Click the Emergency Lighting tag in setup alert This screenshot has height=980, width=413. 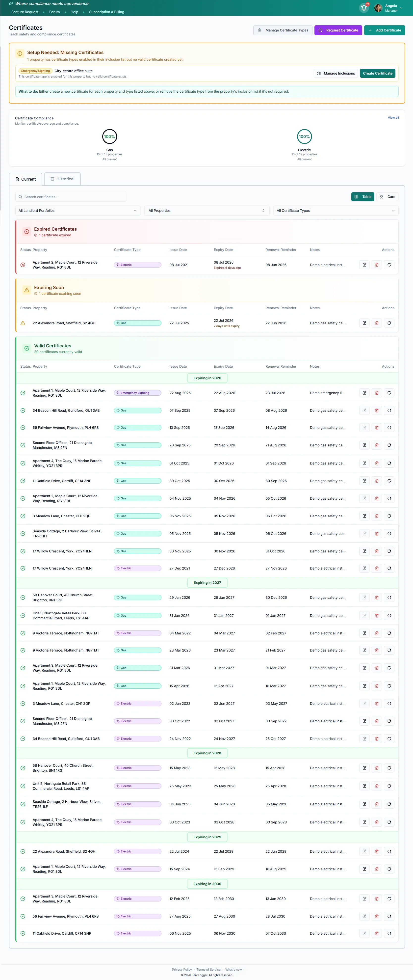pyautogui.click(x=35, y=71)
